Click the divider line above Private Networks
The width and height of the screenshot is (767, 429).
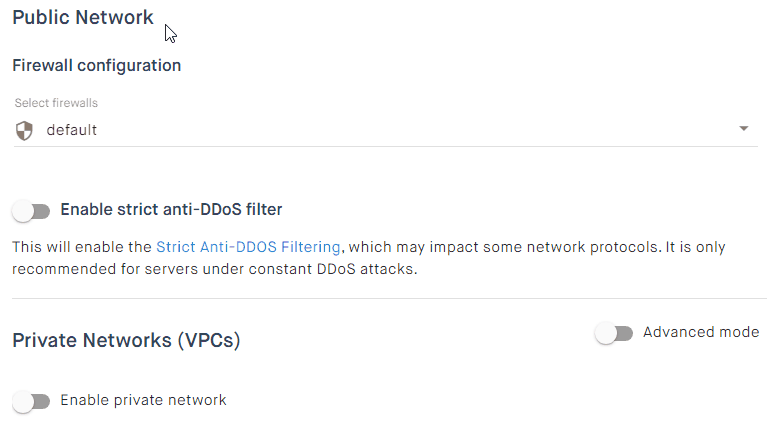tap(389, 298)
